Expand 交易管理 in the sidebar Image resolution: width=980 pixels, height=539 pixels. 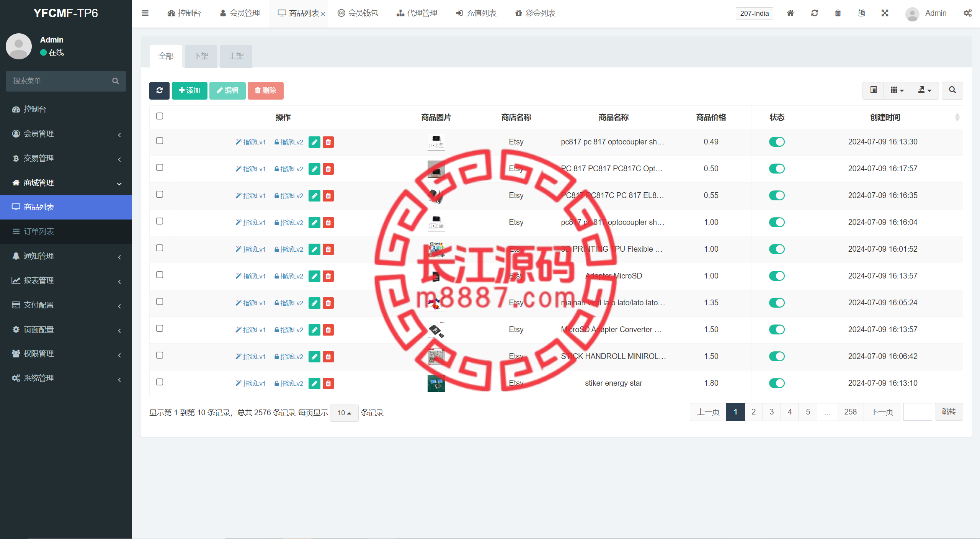coord(66,158)
